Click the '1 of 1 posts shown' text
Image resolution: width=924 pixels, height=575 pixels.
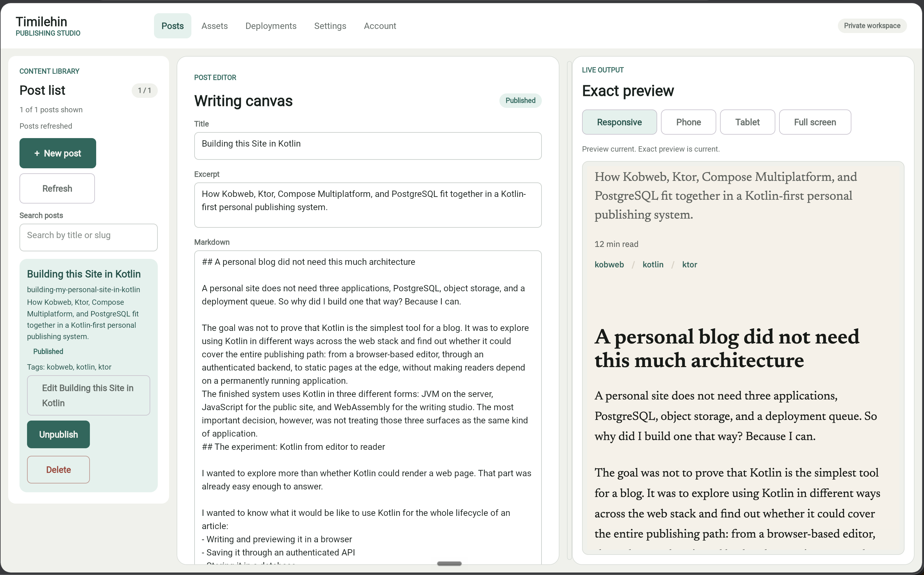pyautogui.click(x=51, y=110)
